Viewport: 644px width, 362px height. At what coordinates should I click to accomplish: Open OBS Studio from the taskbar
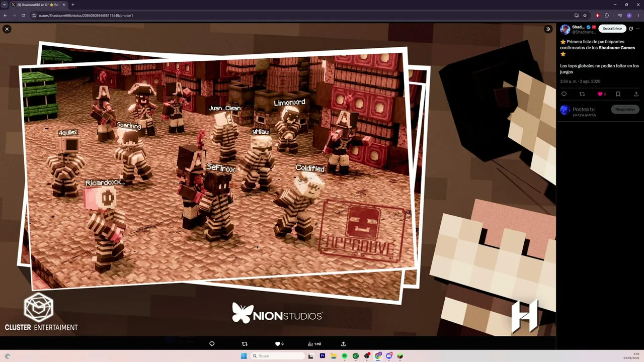click(x=367, y=356)
